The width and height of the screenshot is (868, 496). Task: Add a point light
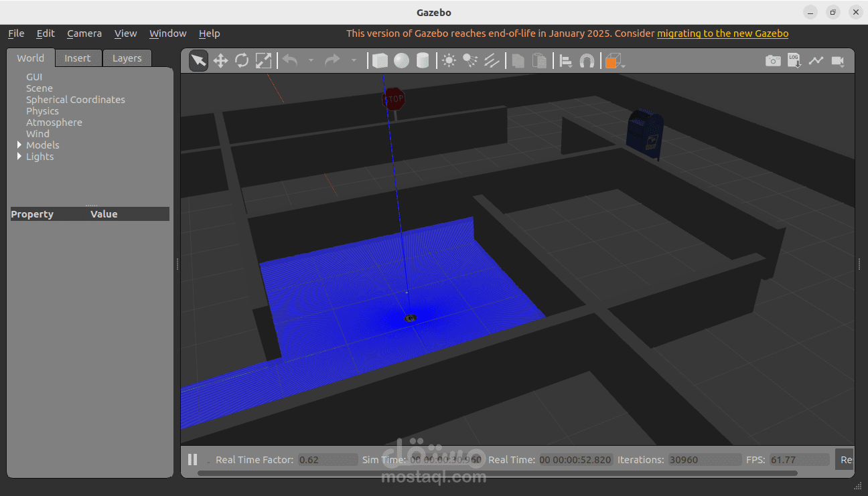pos(449,61)
